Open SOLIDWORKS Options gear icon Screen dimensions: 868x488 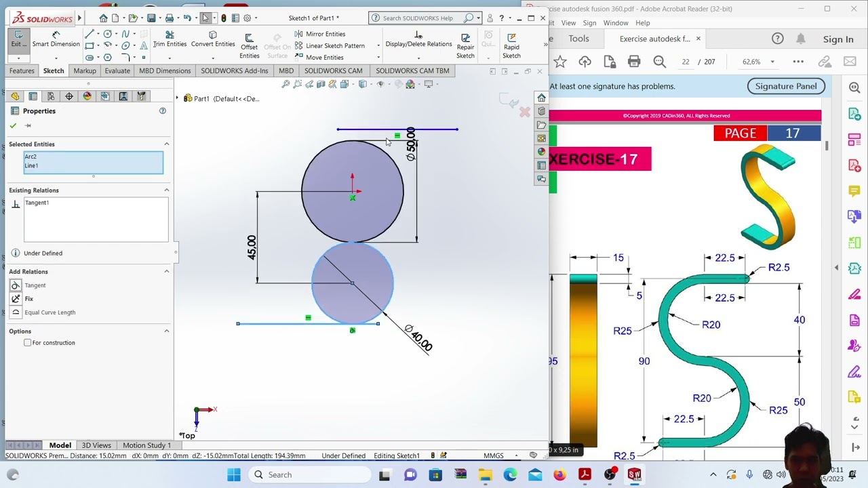click(248, 18)
